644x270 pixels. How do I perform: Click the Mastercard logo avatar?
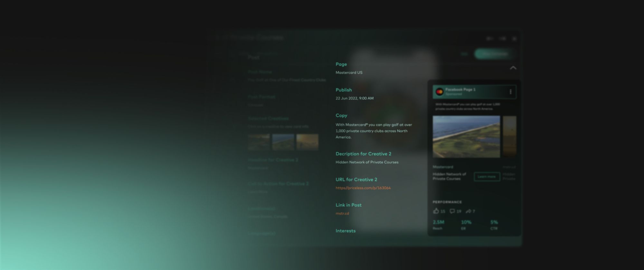tap(439, 92)
